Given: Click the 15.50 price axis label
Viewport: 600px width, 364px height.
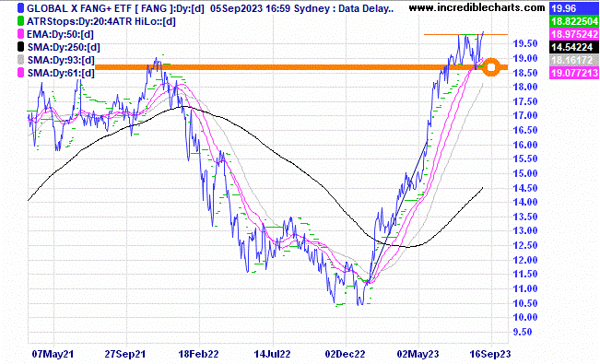Looking at the screenshot, I should pyautogui.click(x=525, y=159).
